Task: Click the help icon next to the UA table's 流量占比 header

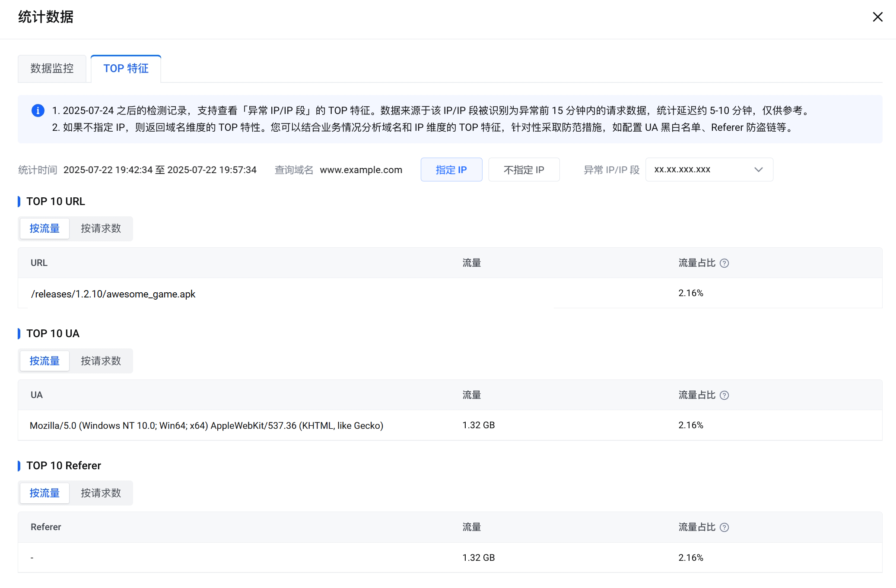Action: [724, 395]
